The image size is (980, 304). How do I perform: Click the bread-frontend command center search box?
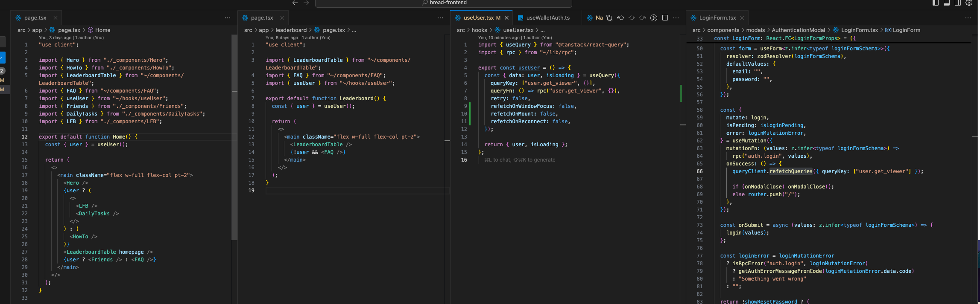click(443, 3)
